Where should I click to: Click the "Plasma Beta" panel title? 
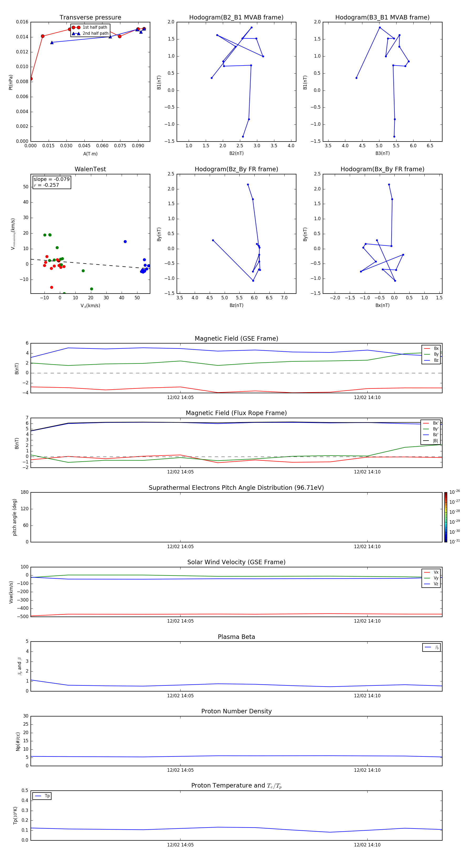coord(236,637)
